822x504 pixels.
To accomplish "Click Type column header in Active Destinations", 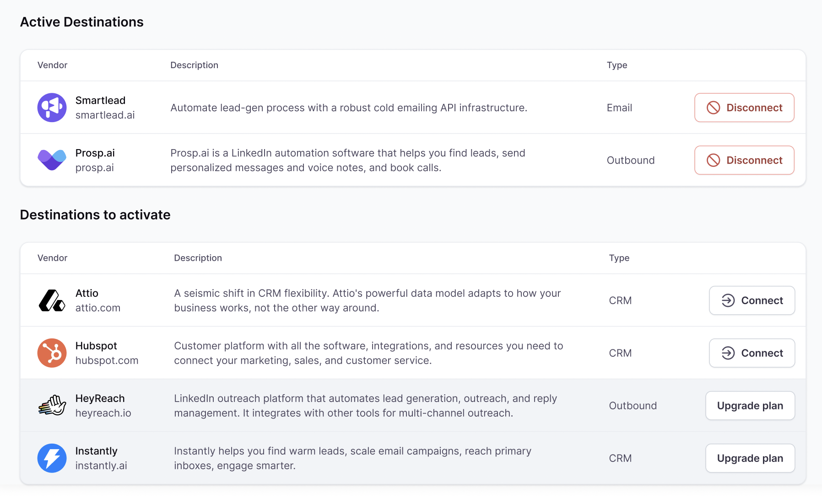I will tap(616, 65).
